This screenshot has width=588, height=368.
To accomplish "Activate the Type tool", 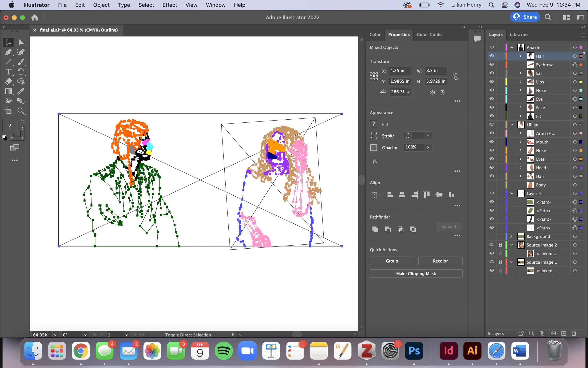I will tap(8, 72).
